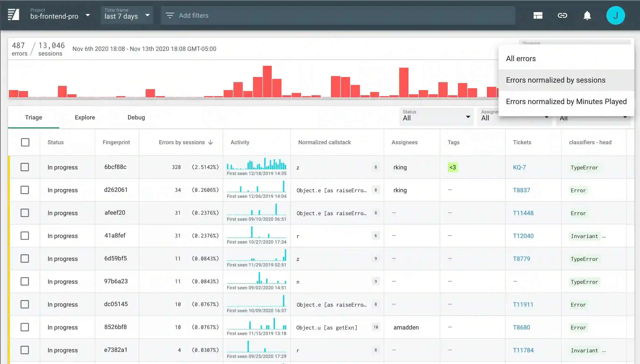
Task: Toggle the select-all header checkbox
Action: pos(25,143)
